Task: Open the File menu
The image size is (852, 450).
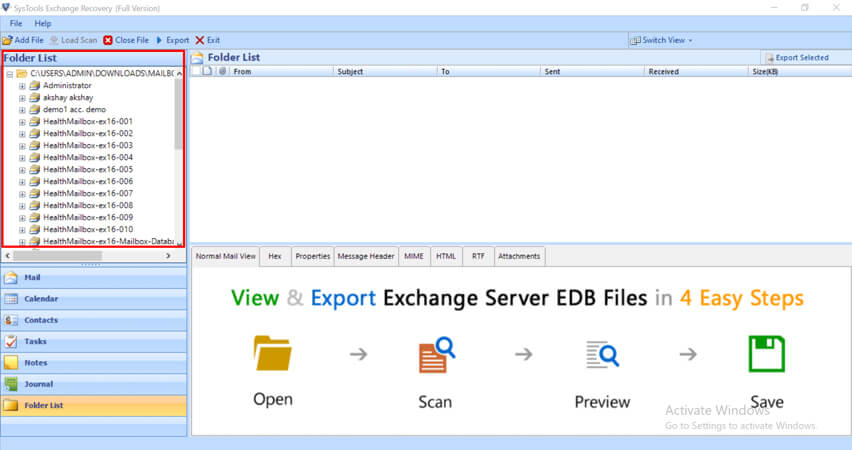Action: 16,23
